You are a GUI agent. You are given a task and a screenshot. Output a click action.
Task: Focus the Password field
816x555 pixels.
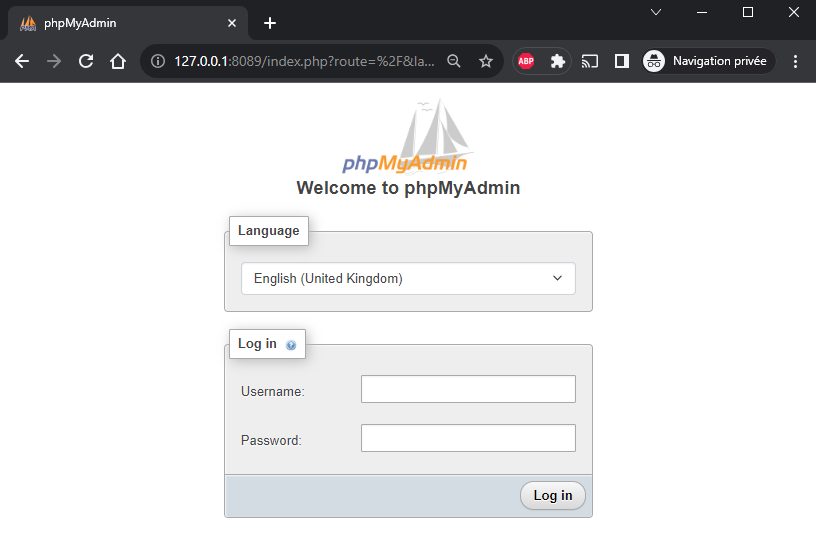click(x=468, y=438)
